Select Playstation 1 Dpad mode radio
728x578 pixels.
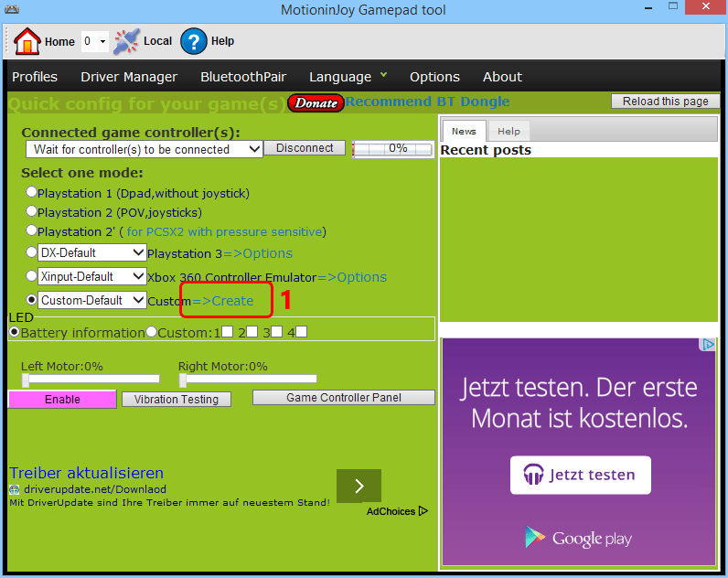click(x=31, y=192)
